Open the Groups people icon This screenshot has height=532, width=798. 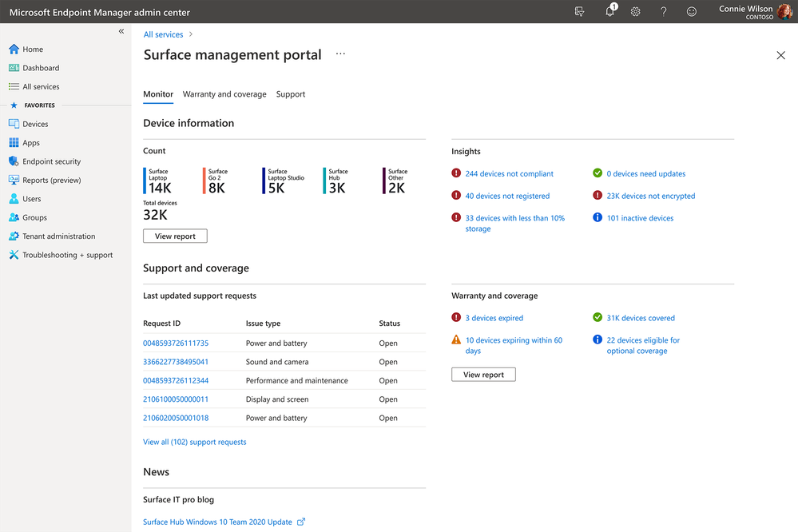click(14, 217)
